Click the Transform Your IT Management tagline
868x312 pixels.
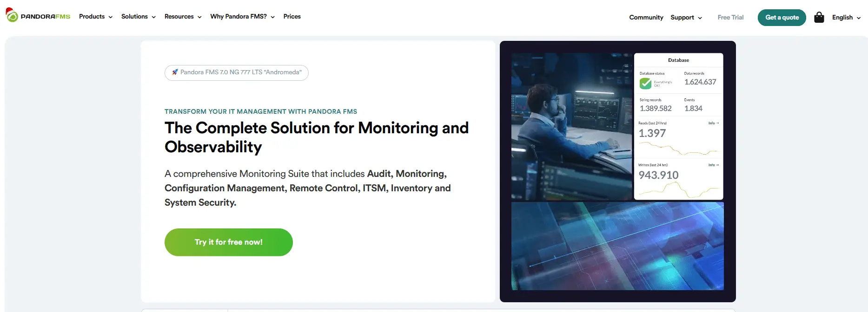pyautogui.click(x=261, y=111)
